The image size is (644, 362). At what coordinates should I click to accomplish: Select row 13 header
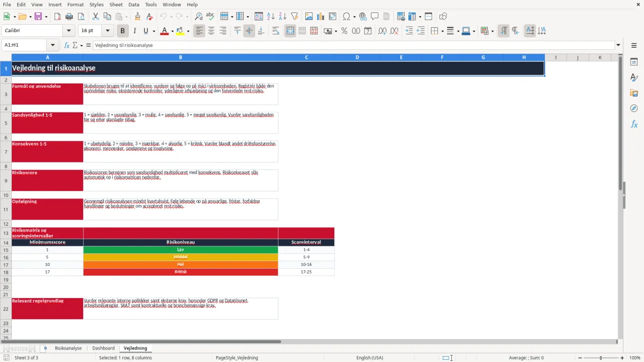click(6, 233)
